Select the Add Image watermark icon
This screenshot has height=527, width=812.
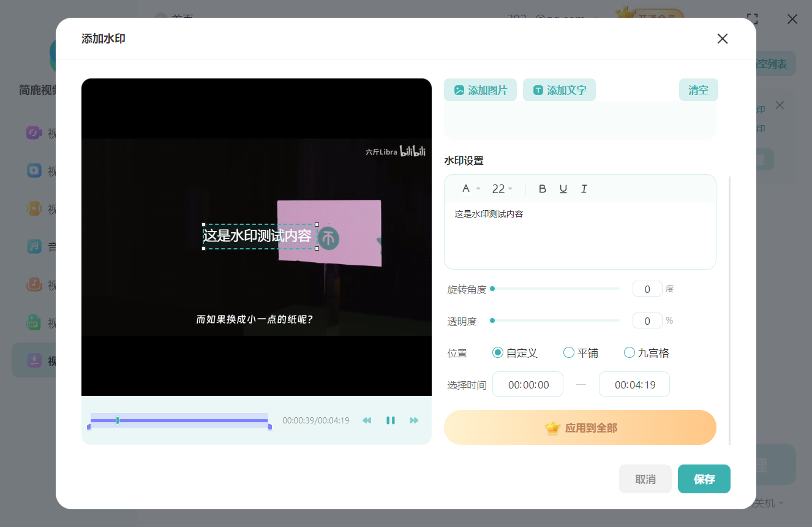tap(458, 89)
